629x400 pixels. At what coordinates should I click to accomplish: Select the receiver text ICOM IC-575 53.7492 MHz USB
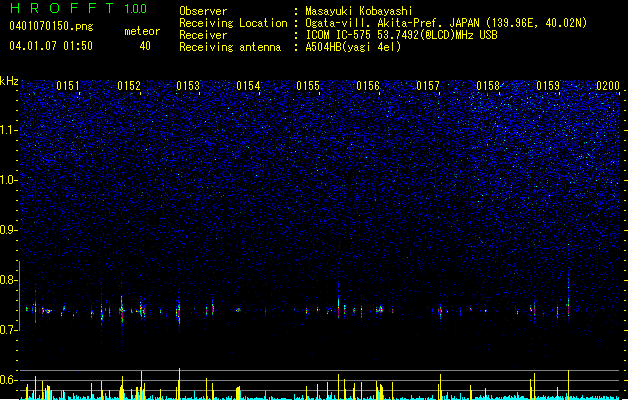coord(402,35)
